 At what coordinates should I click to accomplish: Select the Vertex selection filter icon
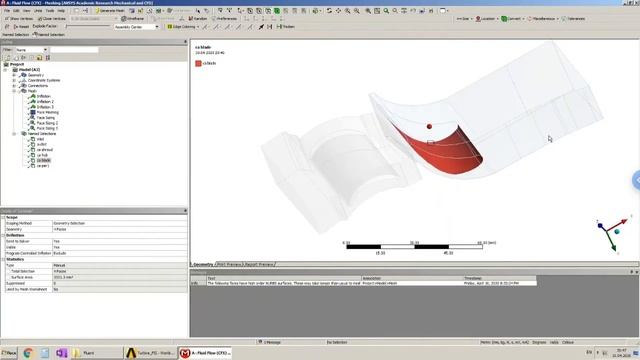coord(250,11)
